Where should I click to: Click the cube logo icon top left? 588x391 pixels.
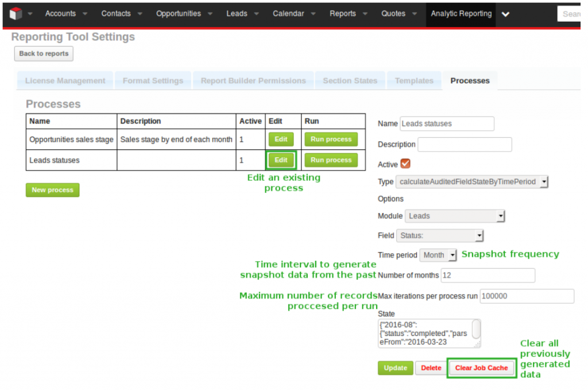(x=16, y=14)
